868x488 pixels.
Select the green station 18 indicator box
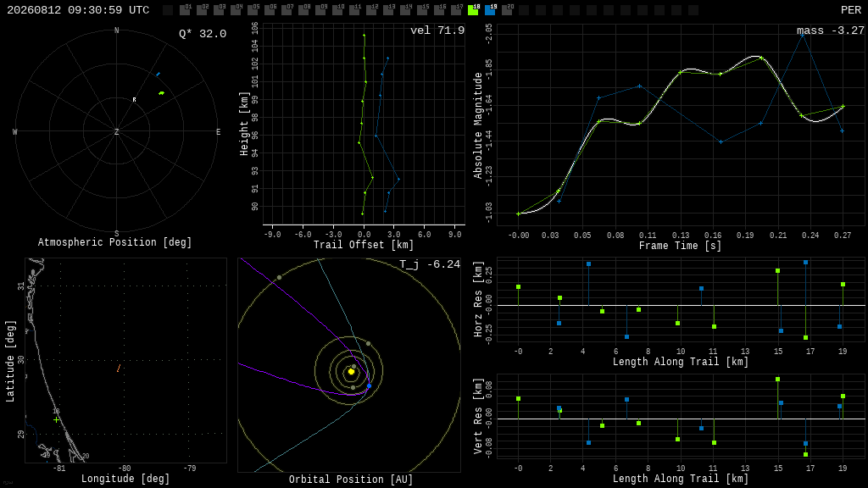(x=473, y=9)
